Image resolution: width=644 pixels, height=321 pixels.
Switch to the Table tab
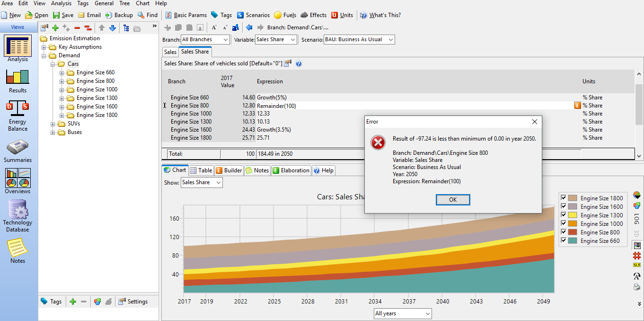(201, 170)
